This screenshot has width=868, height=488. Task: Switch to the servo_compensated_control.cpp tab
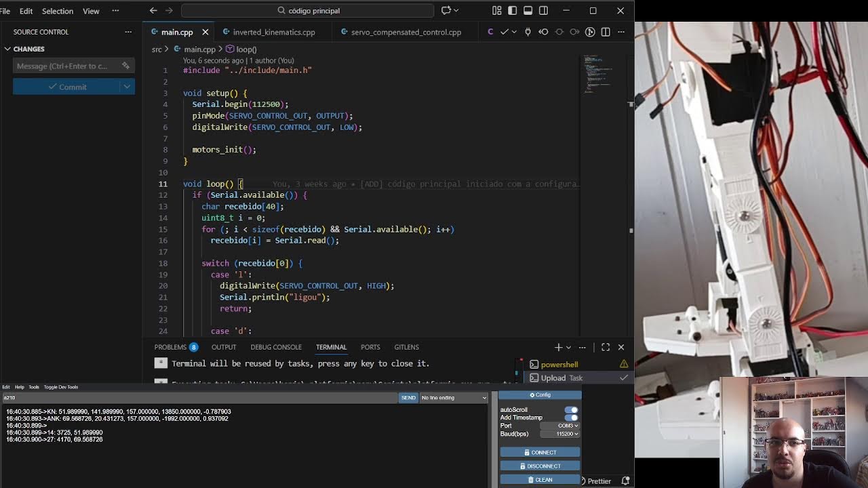[x=406, y=32]
